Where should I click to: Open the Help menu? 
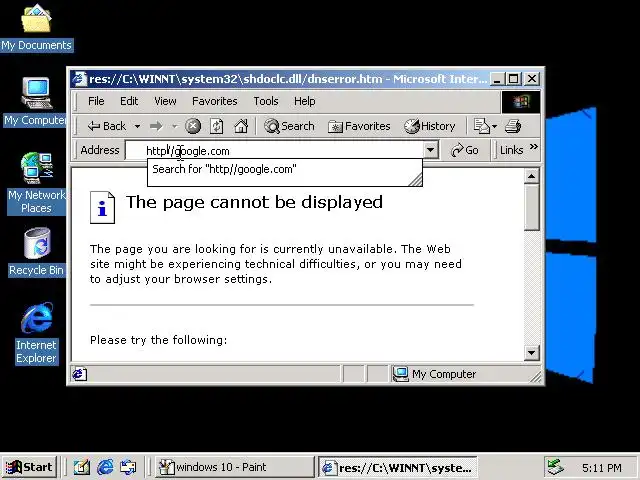pyautogui.click(x=304, y=101)
